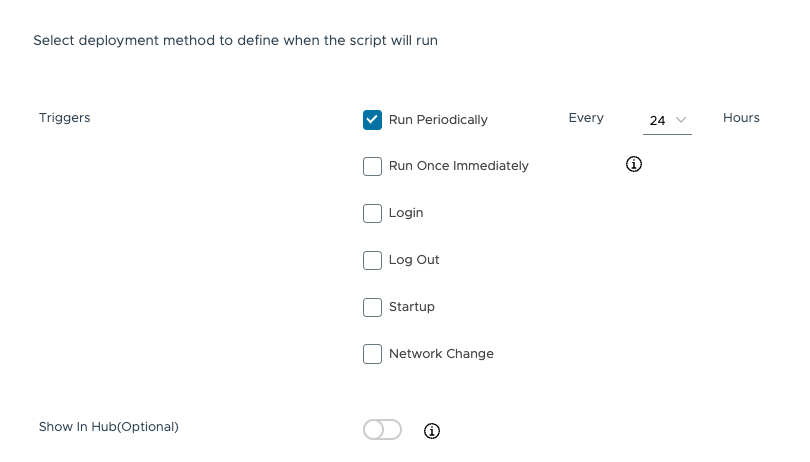Click the Triggers section label
This screenshot has width=810, height=462.
tap(64, 118)
